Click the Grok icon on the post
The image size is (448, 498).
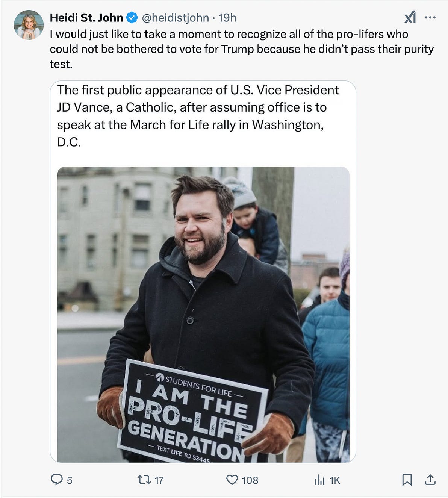pos(410,17)
